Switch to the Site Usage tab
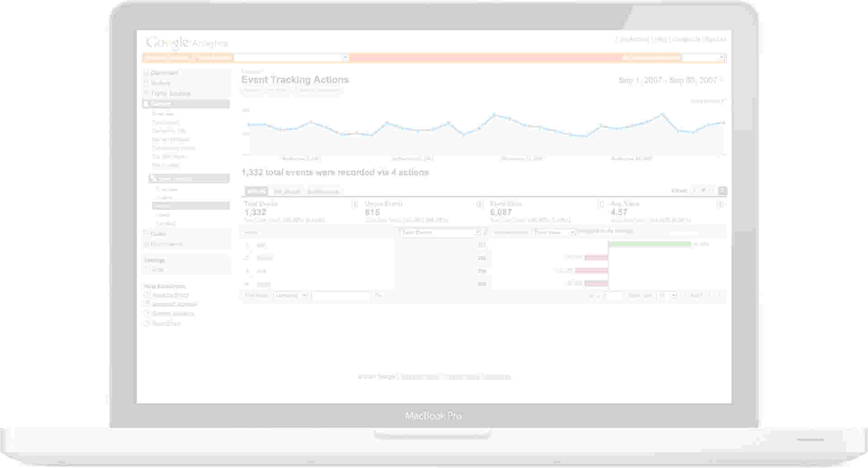Screen dimensions: 868x468 [x=287, y=192]
